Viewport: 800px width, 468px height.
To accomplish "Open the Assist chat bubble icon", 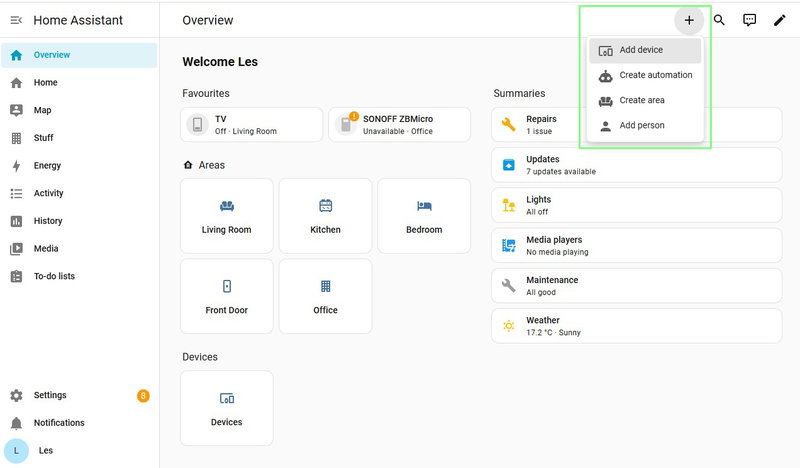I will [749, 20].
